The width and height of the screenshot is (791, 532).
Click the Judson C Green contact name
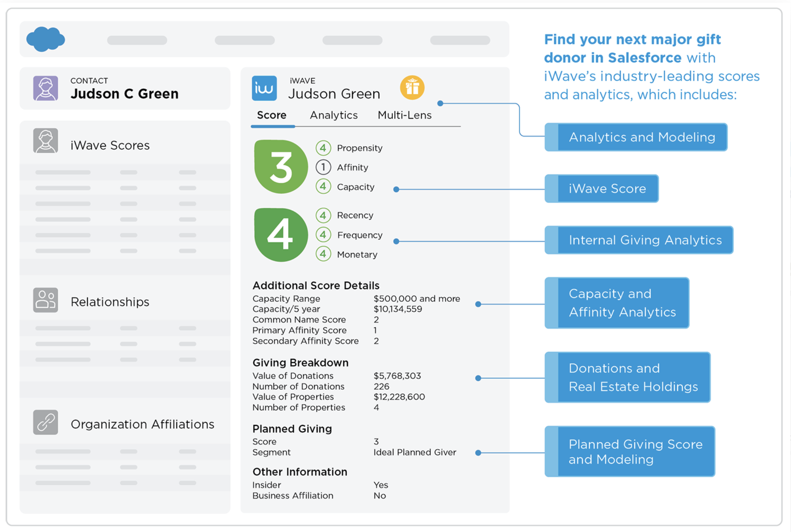[124, 93]
